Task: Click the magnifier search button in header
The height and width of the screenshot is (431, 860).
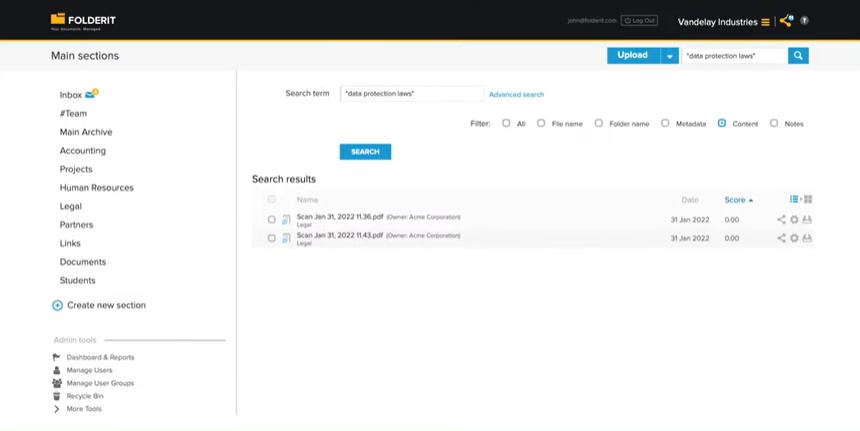Action: coord(798,56)
